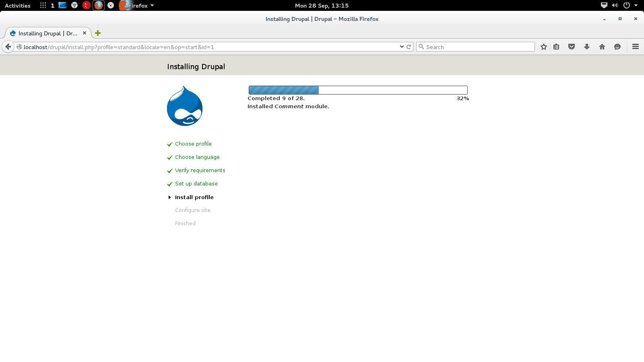This screenshot has width=644, height=362.
Task: Close the Installing Drupal tab
Action: [x=85, y=33]
